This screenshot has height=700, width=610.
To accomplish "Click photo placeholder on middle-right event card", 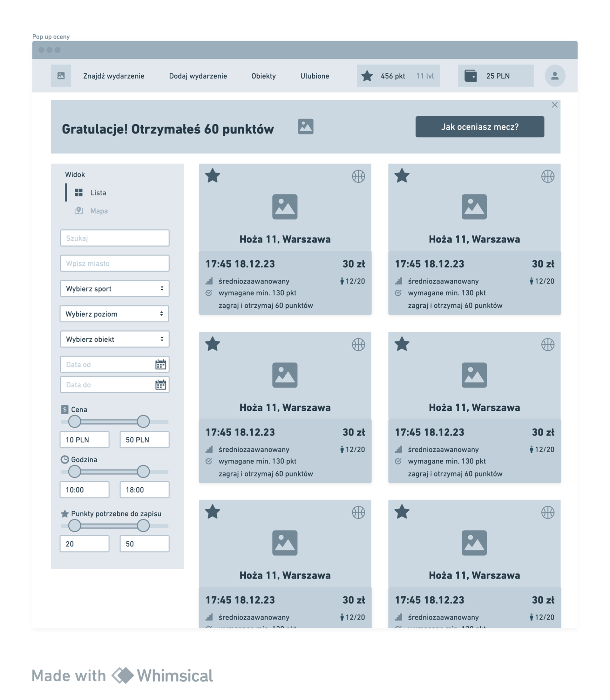I will point(474,375).
